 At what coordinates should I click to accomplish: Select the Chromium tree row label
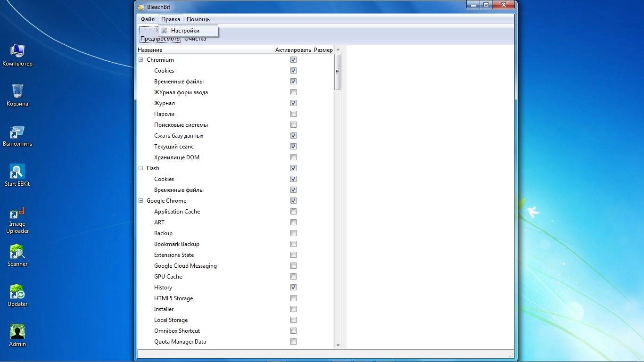coord(160,60)
